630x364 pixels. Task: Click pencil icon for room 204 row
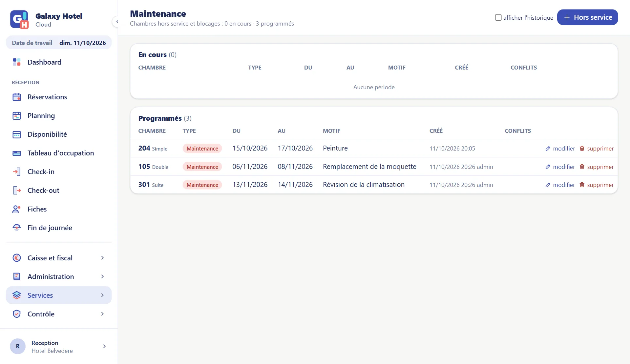[548, 149]
